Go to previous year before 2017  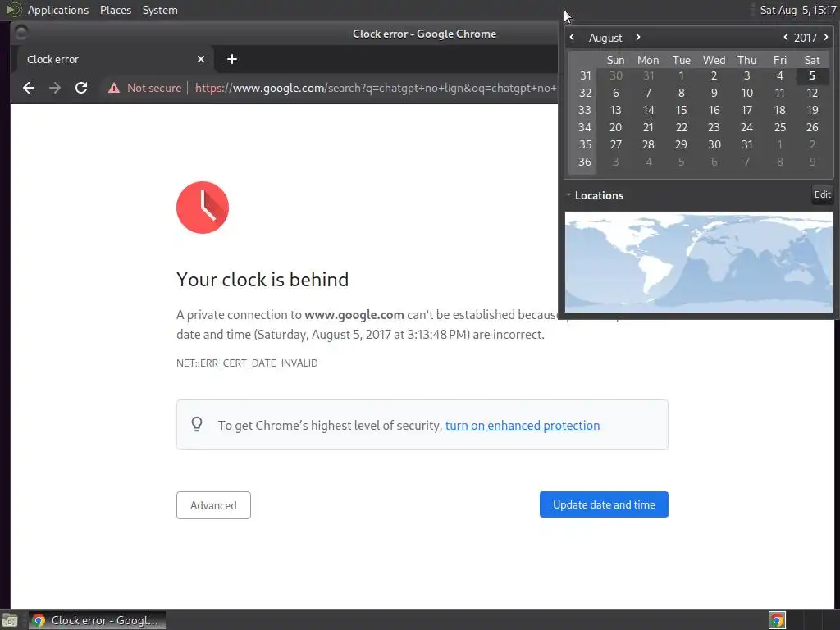(786, 38)
